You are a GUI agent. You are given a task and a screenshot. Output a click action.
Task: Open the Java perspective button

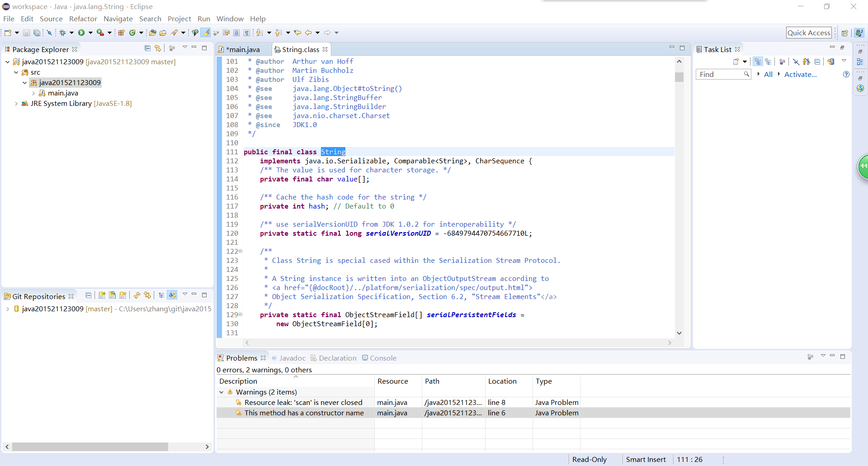click(859, 33)
